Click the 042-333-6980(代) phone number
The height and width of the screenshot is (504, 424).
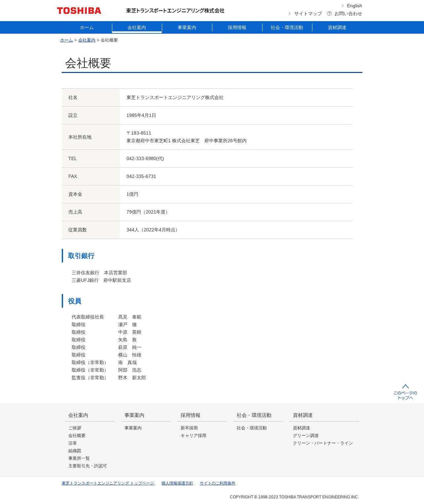145,158
